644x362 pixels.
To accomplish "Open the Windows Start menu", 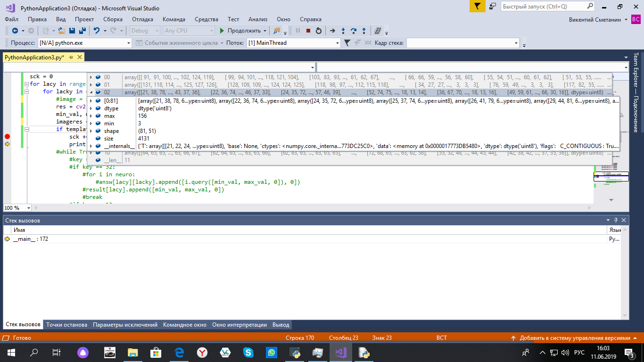I will click(11, 352).
